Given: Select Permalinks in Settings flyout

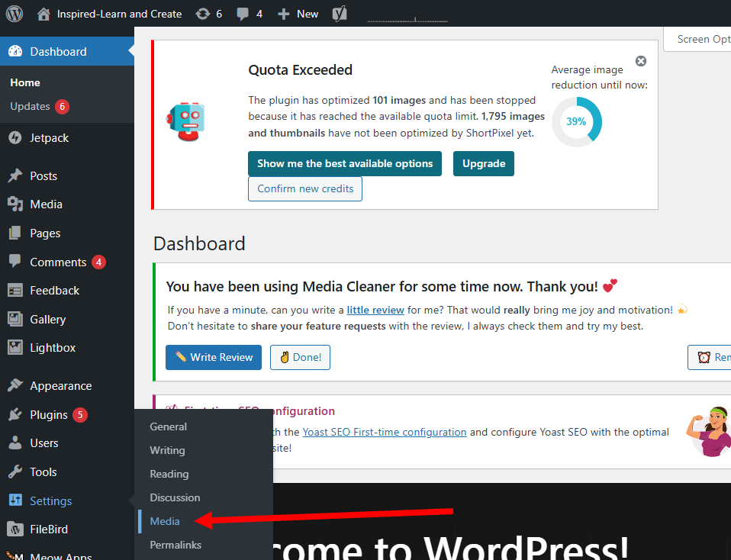Looking at the screenshot, I should coord(176,545).
